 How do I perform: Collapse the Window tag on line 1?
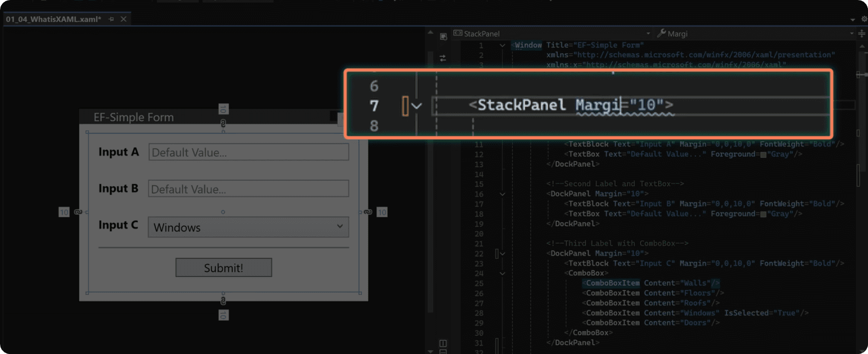[x=503, y=45]
